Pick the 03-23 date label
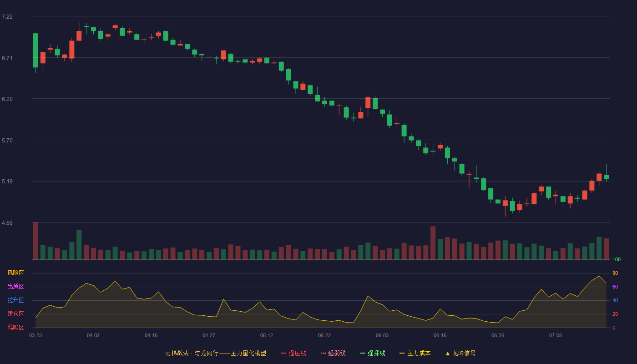Image resolution: width=637 pixels, height=364 pixels. 35,335
